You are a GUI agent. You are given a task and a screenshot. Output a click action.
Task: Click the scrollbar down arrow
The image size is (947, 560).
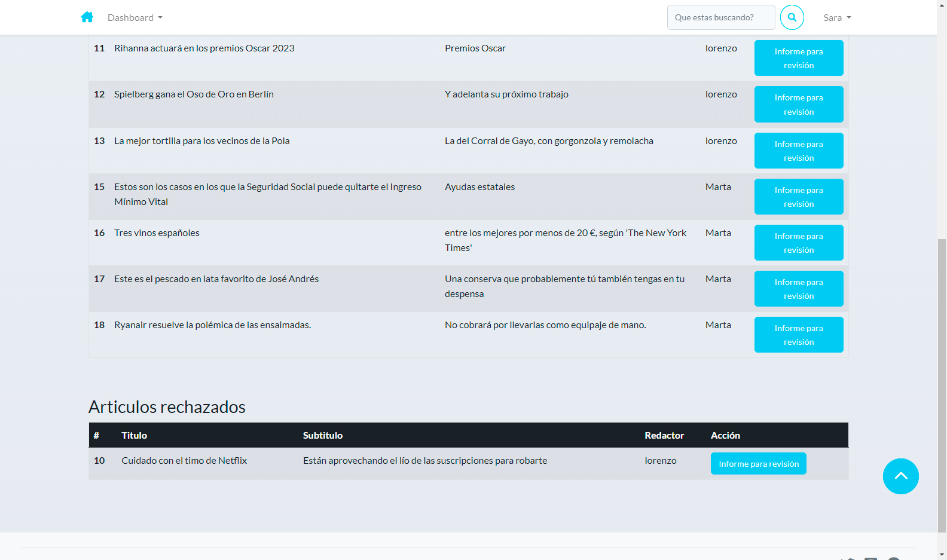coord(942,555)
